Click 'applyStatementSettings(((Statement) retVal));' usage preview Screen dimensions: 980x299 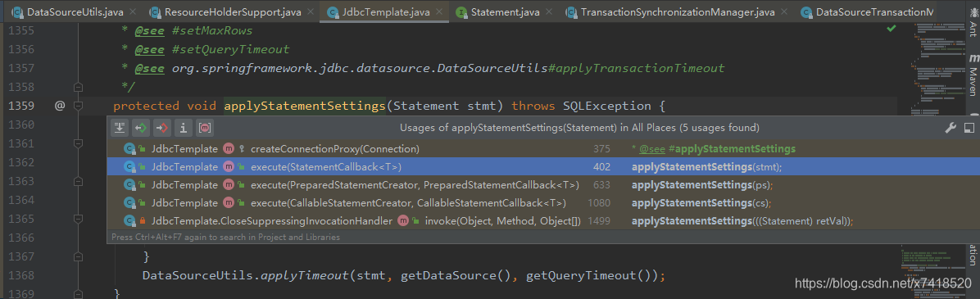(x=742, y=222)
